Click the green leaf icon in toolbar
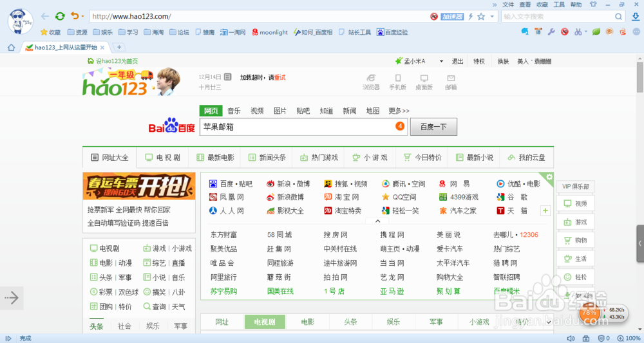Screen dimensions: 644x343 click(596, 32)
